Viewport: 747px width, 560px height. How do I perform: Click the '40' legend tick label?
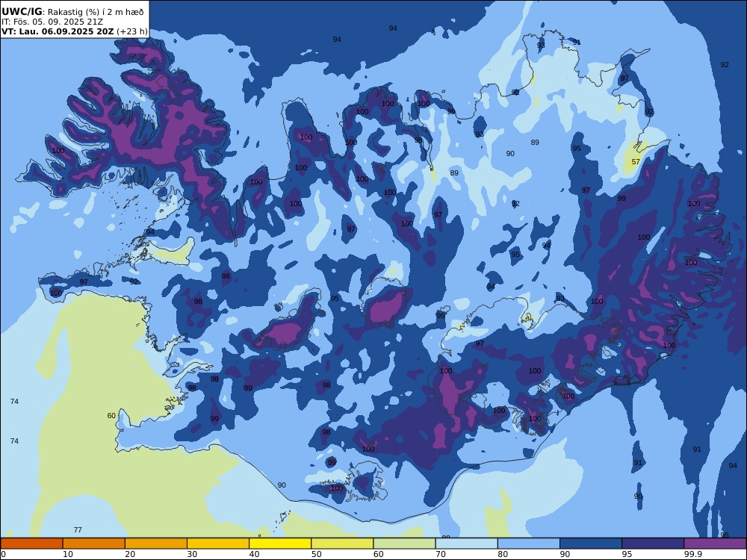pos(255,554)
